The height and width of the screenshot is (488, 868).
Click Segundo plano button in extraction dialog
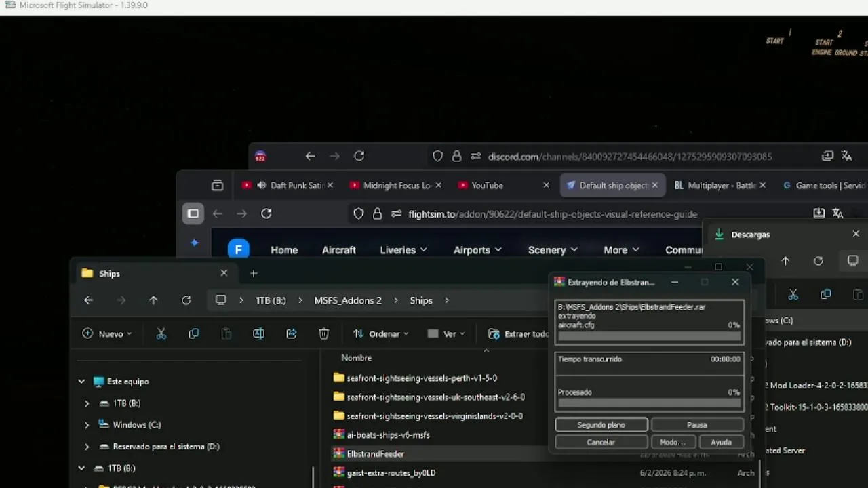pos(601,425)
